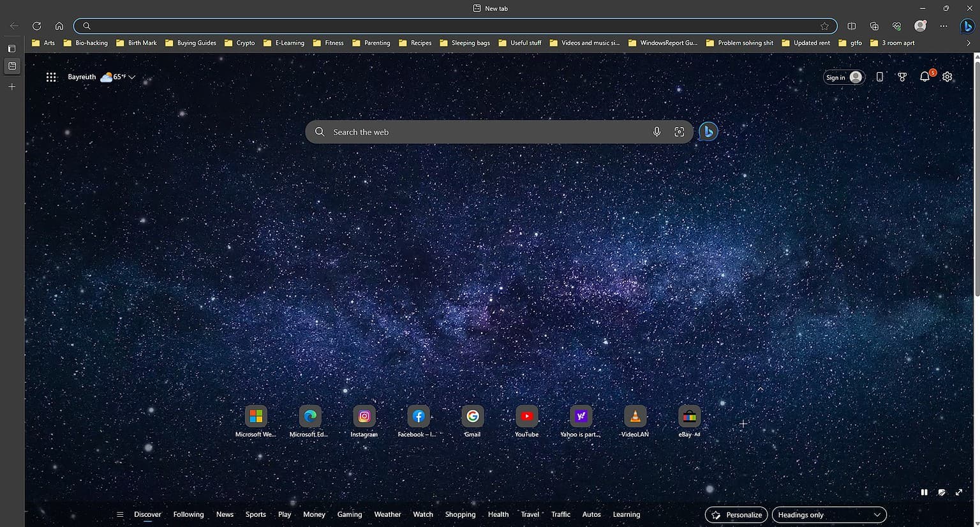Screen dimensions: 980x527
Task: Expand the news feed to fullscreen
Action: 959,492
